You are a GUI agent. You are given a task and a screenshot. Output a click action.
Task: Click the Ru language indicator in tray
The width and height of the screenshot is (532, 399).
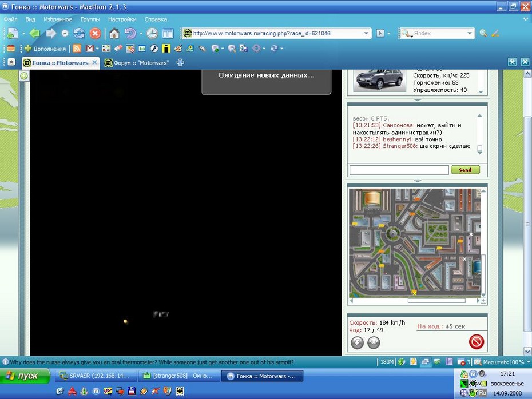482,393
